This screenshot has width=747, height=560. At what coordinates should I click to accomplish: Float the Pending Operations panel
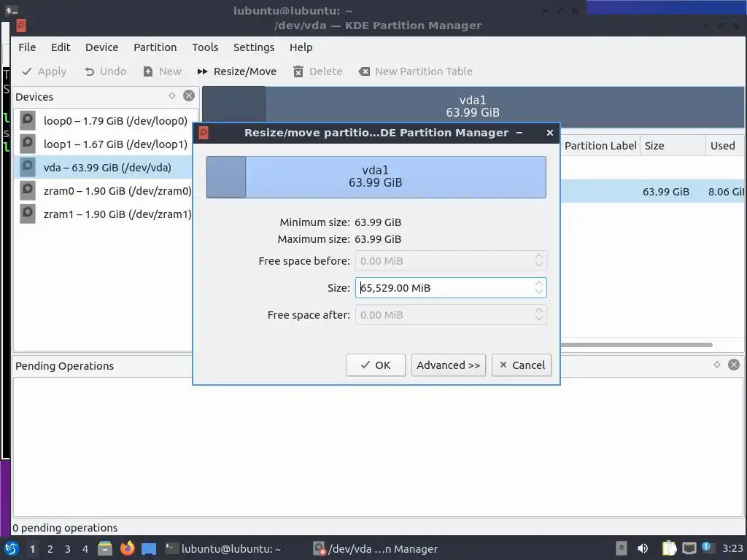tap(717, 365)
